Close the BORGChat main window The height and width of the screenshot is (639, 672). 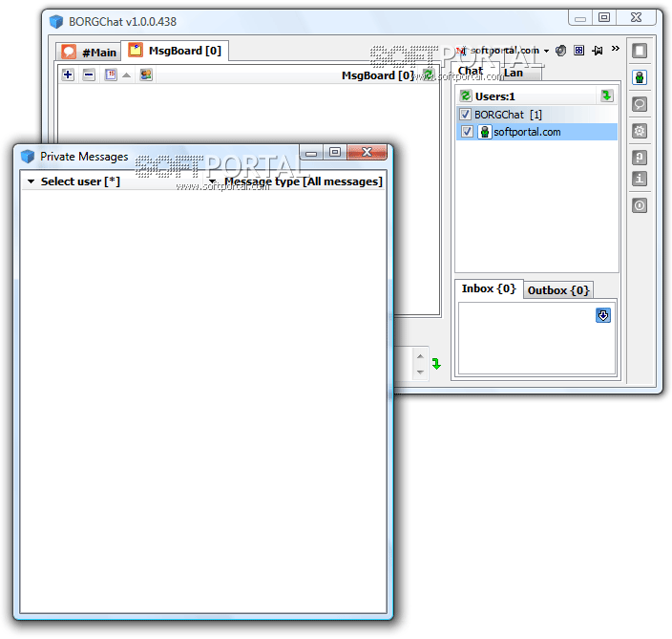(636, 17)
